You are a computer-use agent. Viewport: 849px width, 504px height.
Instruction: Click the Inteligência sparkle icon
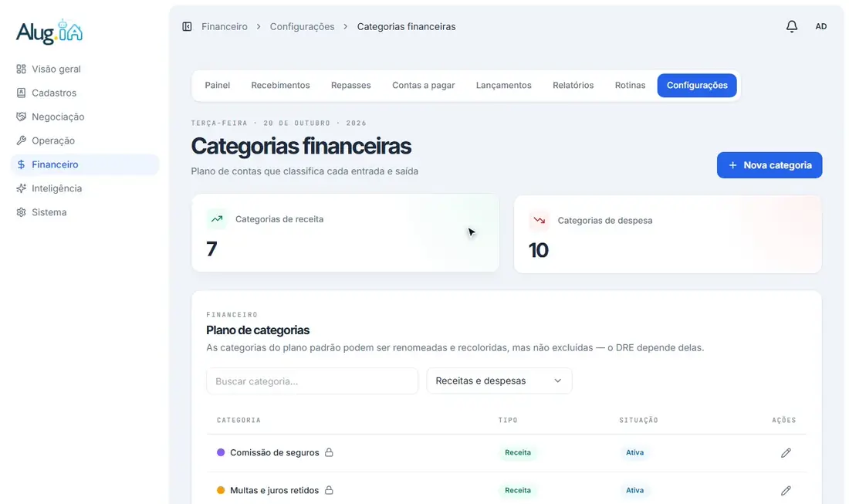[x=21, y=188]
